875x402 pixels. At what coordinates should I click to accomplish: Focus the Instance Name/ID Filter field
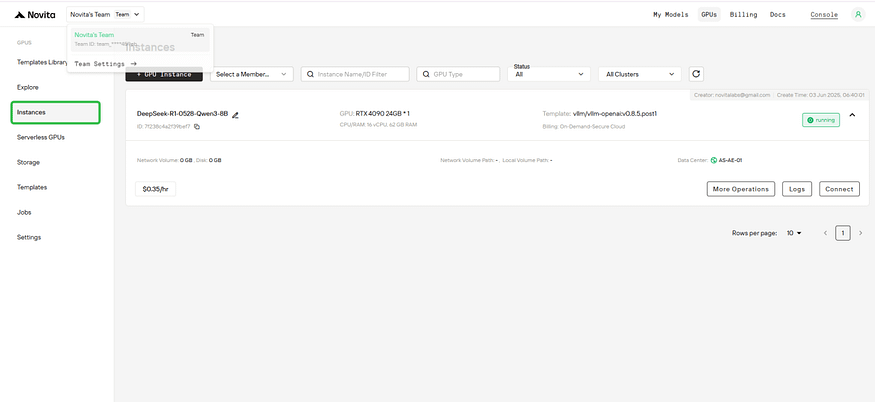click(x=355, y=74)
